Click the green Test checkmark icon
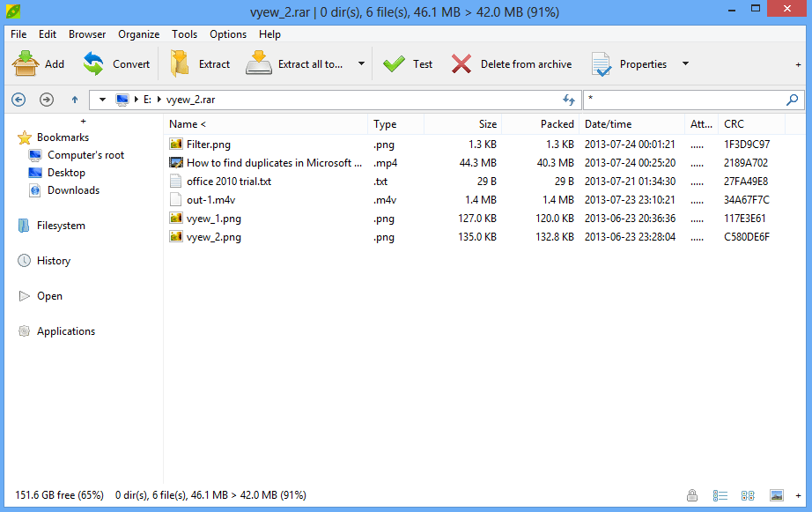Screen dimensions: 812x512 [x=394, y=63]
